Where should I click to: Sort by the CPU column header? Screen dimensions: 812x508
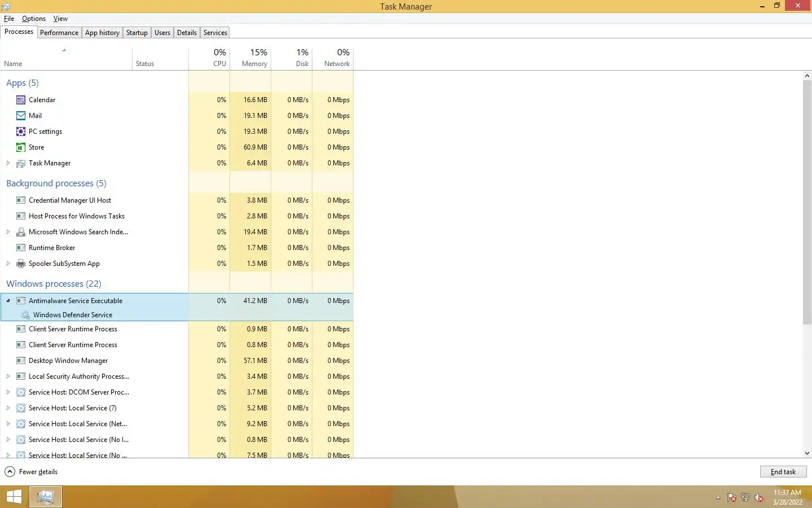point(209,58)
